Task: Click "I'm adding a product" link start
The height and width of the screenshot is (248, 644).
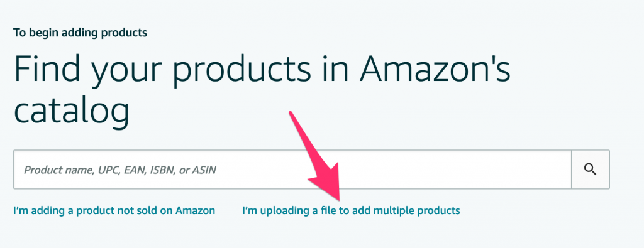Action: pyautogui.click(x=53, y=211)
